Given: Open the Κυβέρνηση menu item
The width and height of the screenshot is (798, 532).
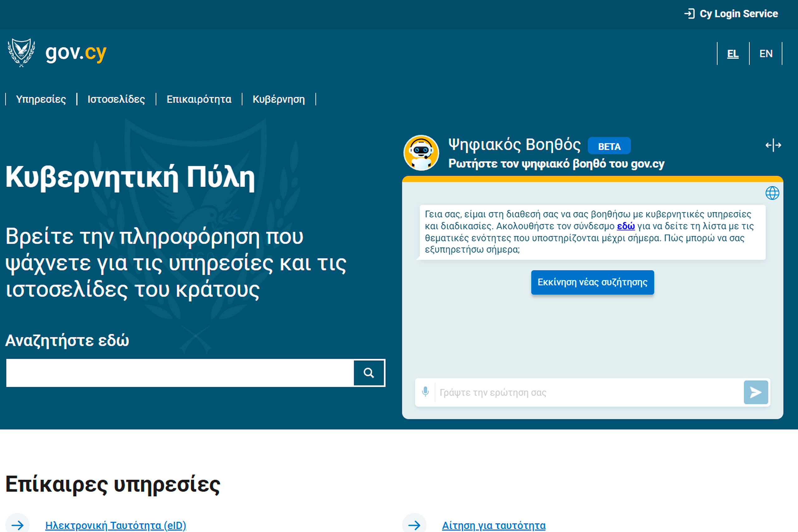Looking at the screenshot, I should click(279, 99).
